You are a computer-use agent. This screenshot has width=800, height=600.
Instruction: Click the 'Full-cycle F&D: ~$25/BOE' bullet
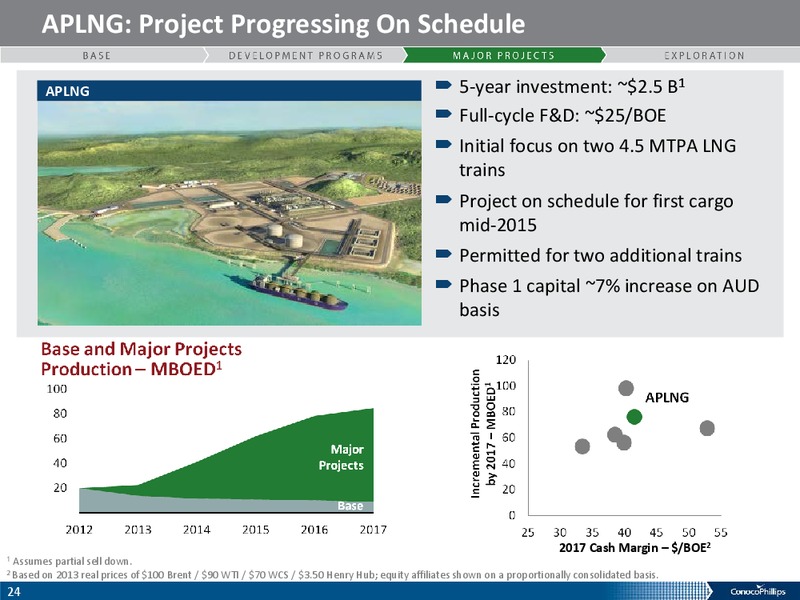[563, 116]
